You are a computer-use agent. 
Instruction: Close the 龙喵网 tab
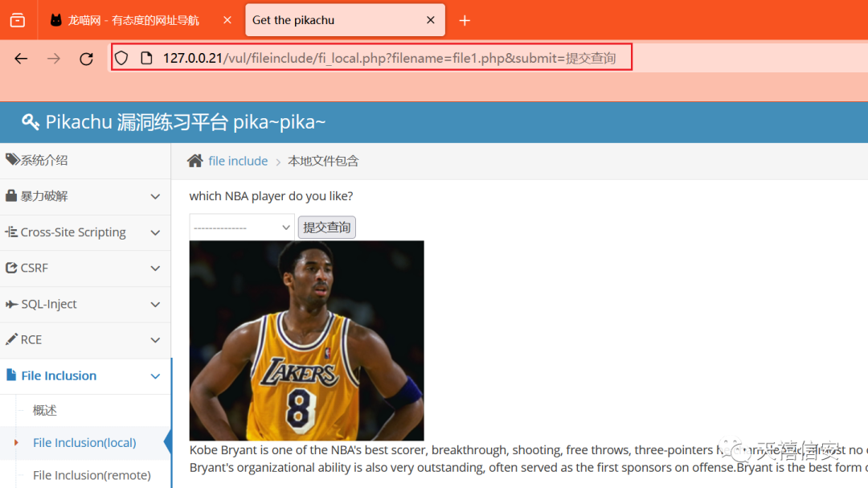click(227, 20)
